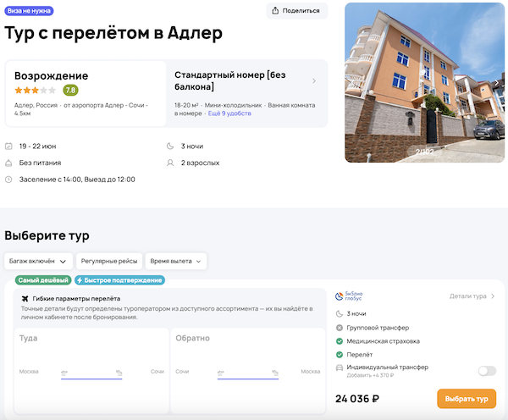Click the meal icon beside Без питания
This screenshot has width=508, height=420.
pos(8,163)
